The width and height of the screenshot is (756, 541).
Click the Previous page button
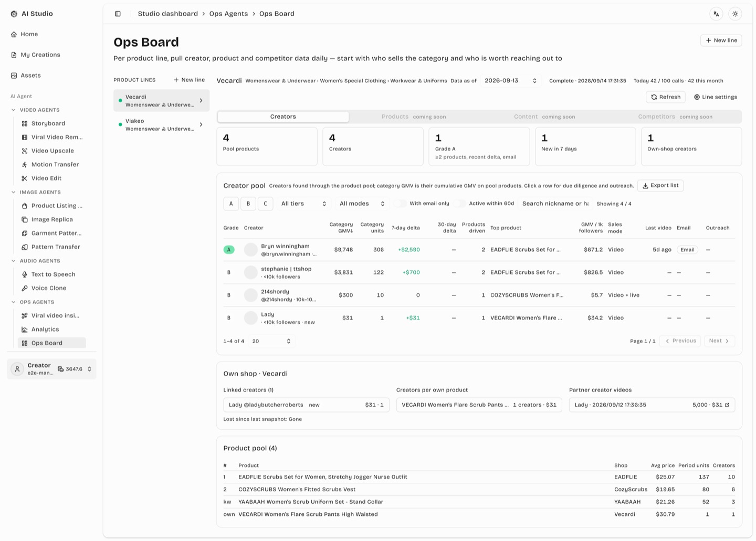pos(680,341)
